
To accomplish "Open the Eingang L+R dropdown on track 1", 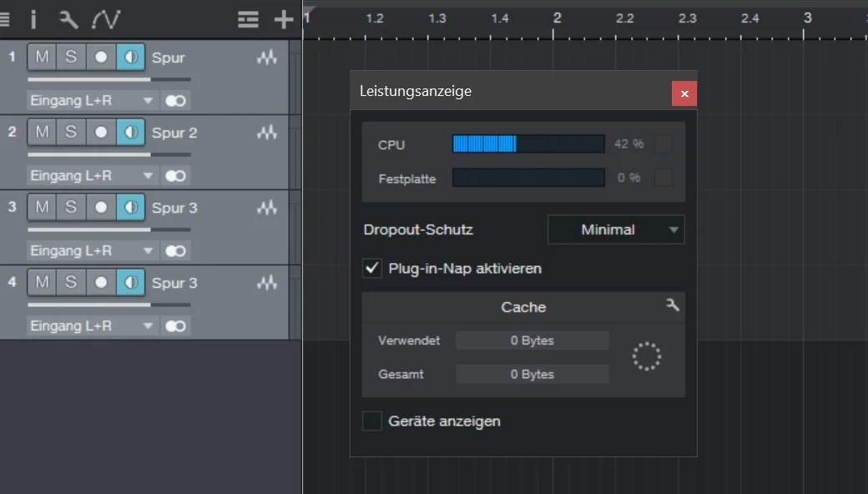I will 93,101.
